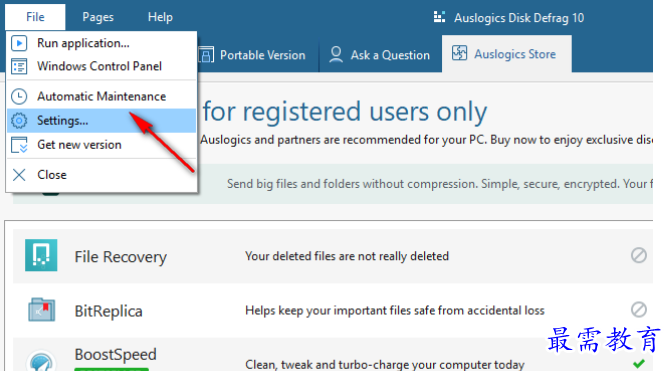The width and height of the screenshot is (669, 371).
Task: Click the BitReplica not-installed status icon
Action: [639, 310]
